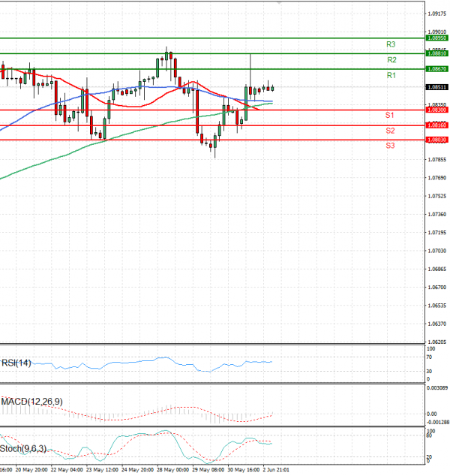Click the 1.08950 green price tag
Image resolution: width=450 pixels, height=476 pixels.
pos(436,38)
